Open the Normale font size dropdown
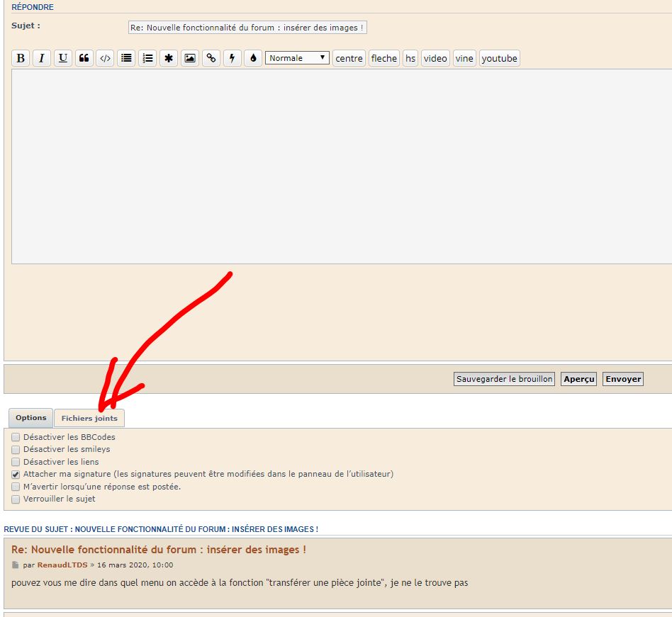The width and height of the screenshot is (672, 617). 297,58
